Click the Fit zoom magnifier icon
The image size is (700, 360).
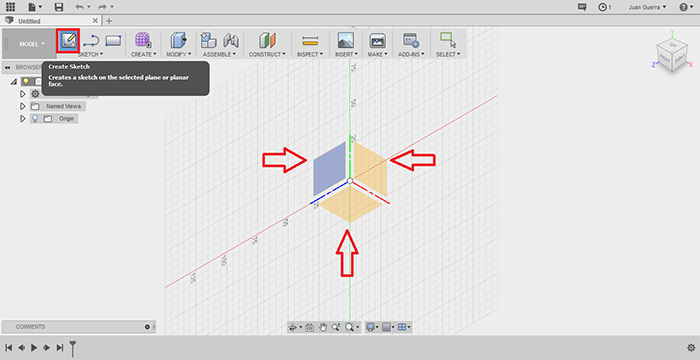coord(350,327)
